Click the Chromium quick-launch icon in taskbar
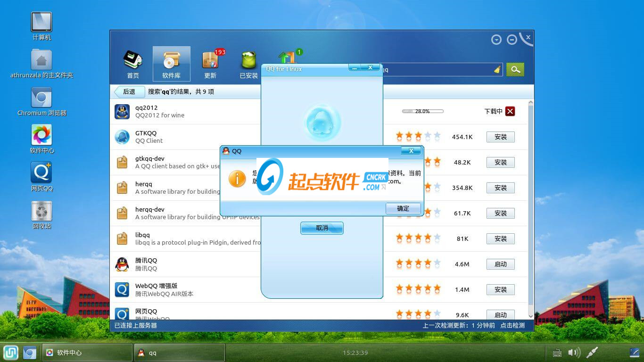Screen dimensions: 644x362 [30, 353]
